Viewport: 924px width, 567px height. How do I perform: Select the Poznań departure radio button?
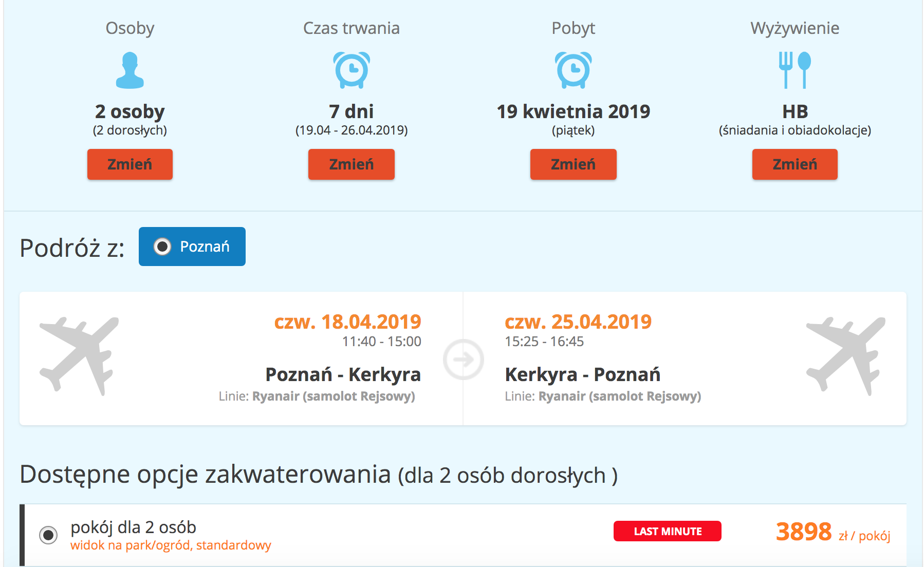coord(162,247)
